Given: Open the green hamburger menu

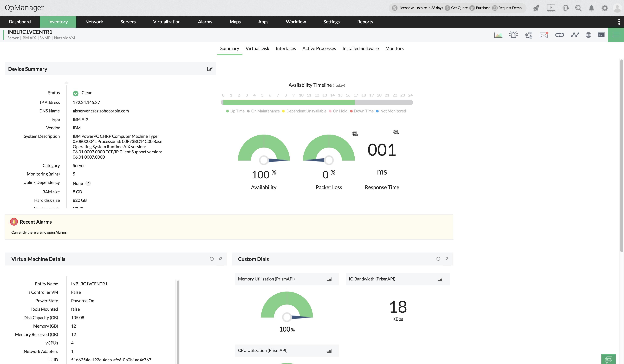Looking at the screenshot, I should (616, 35).
